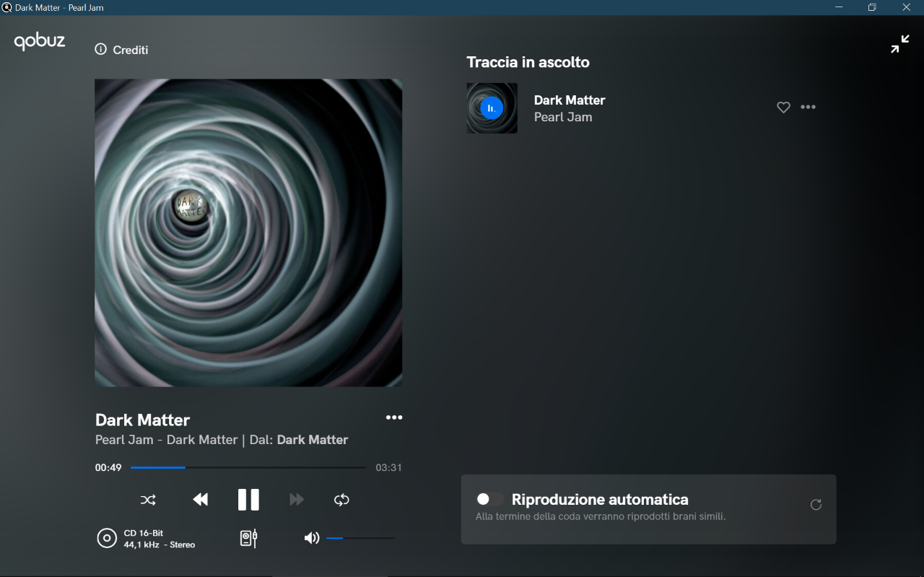Viewport: 924px width, 577px height.
Task: Click the Qobuz logo
Action: click(x=40, y=42)
